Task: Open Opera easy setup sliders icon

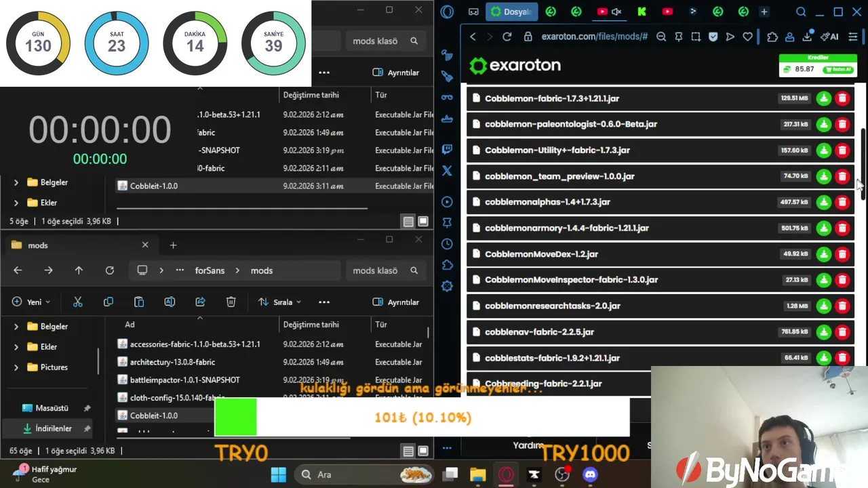Action: (x=853, y=37)
